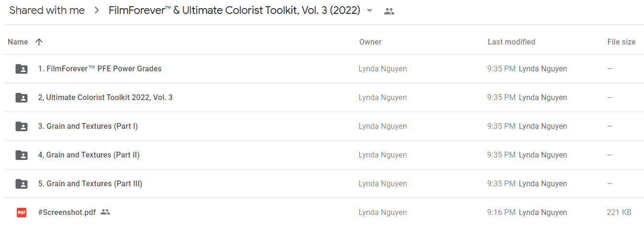Open the folder title dropdown arrow

point(369,11)
